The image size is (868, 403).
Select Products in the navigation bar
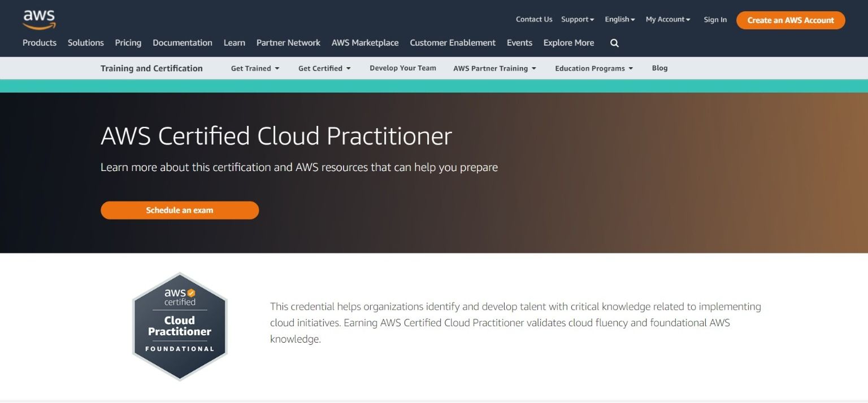click(x=39, y=42)
